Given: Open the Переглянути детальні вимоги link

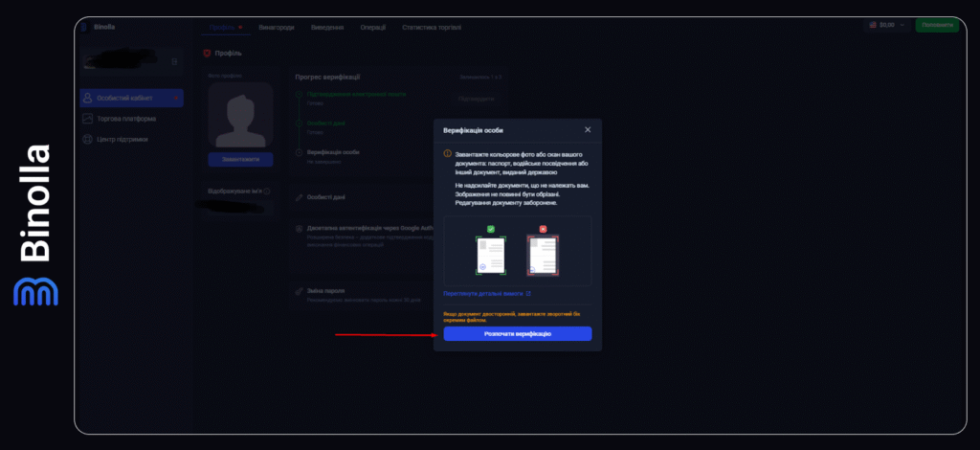Looking at the screenshot, I should coord(486,293).
